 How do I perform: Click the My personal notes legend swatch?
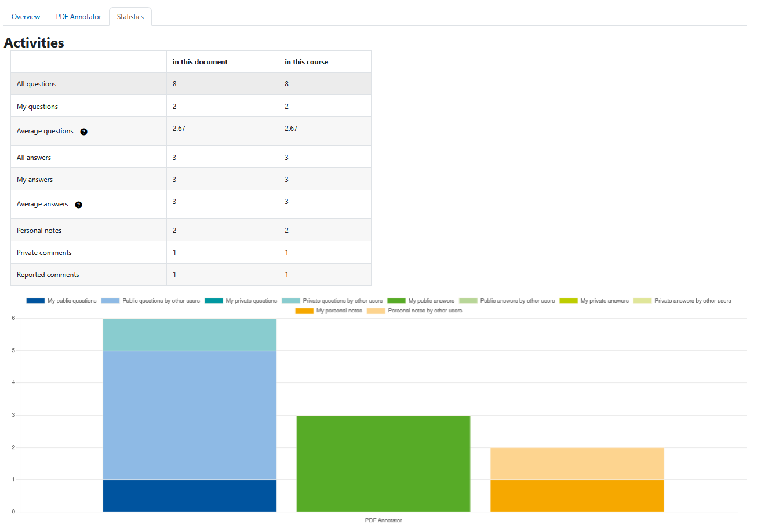[303, 311]
